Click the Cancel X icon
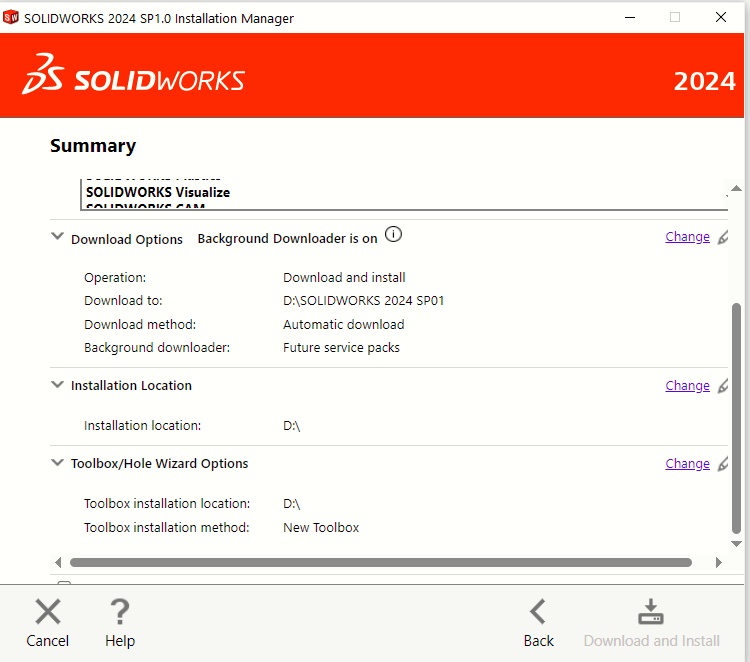The image size is (750, 662). [x=47, y=611]
